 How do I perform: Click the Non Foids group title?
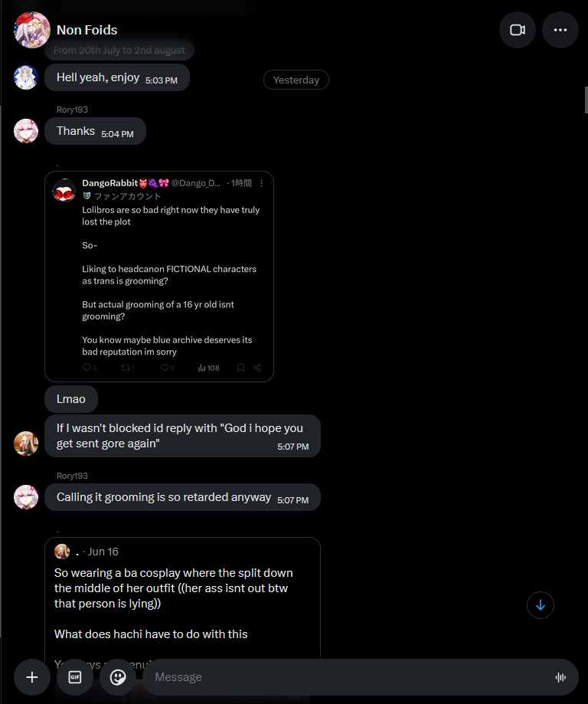click(x=87, y=30)
